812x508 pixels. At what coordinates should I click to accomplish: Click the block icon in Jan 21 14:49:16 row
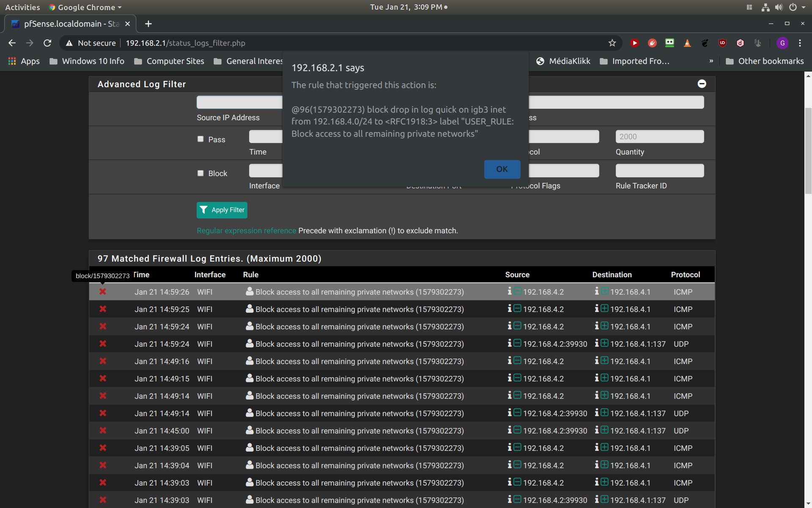[x=103, y=361]
